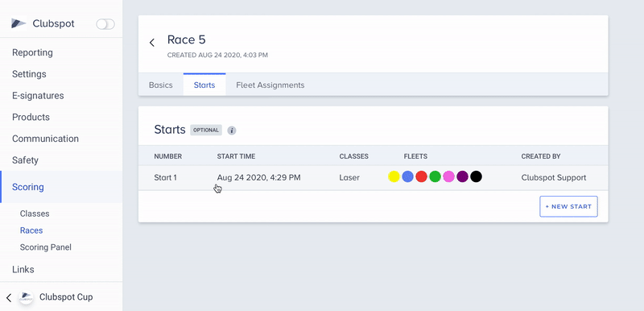Screen dimensions: 644x311
Task: Click the black fleet color dot
Action: coord(476,177)
